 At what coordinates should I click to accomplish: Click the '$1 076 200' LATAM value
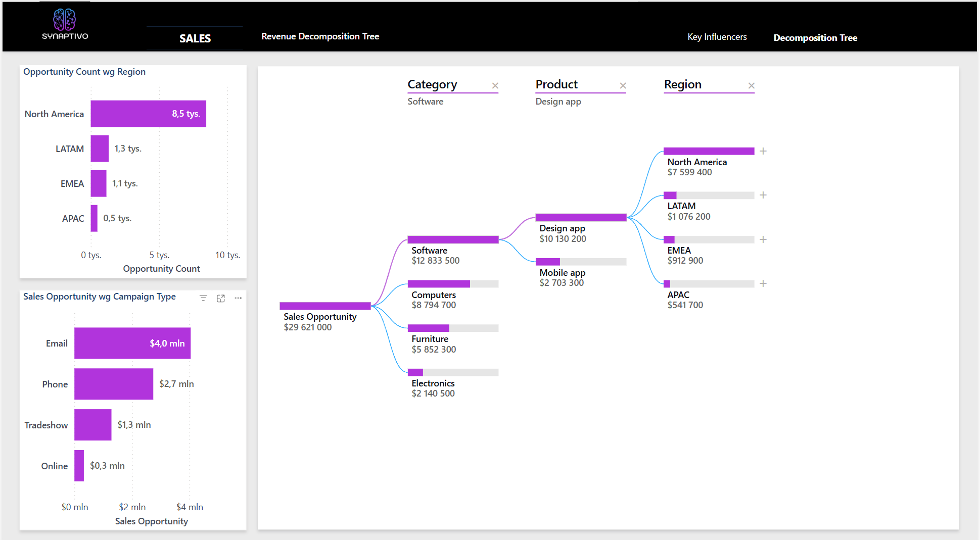(689, 217)
